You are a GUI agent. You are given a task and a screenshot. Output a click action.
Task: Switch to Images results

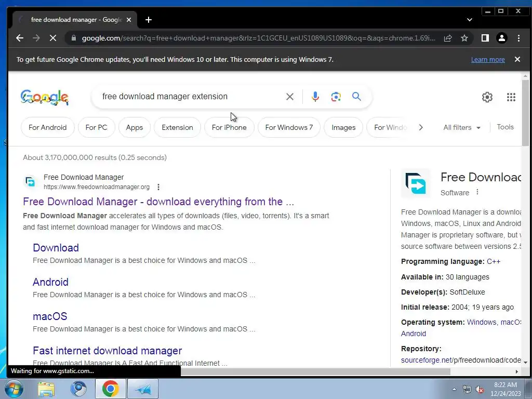pyautogui.click(x=343, y=127)
